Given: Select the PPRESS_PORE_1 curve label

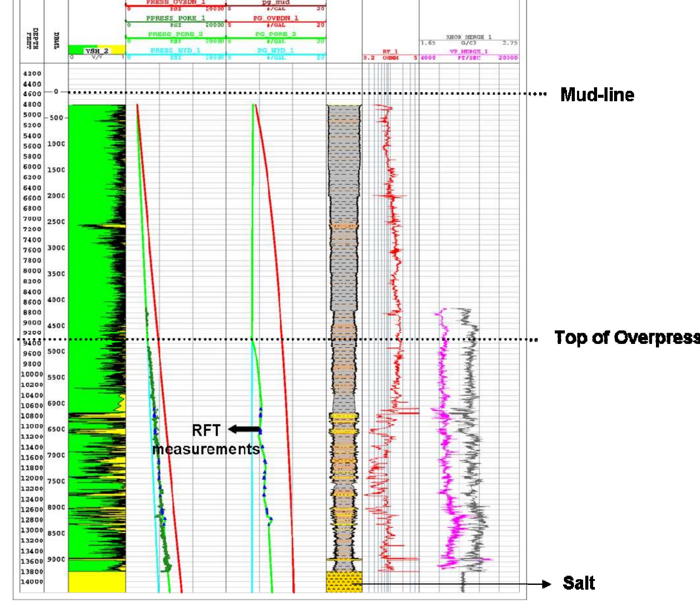Looking at the screenshot, I should [175, 18].
